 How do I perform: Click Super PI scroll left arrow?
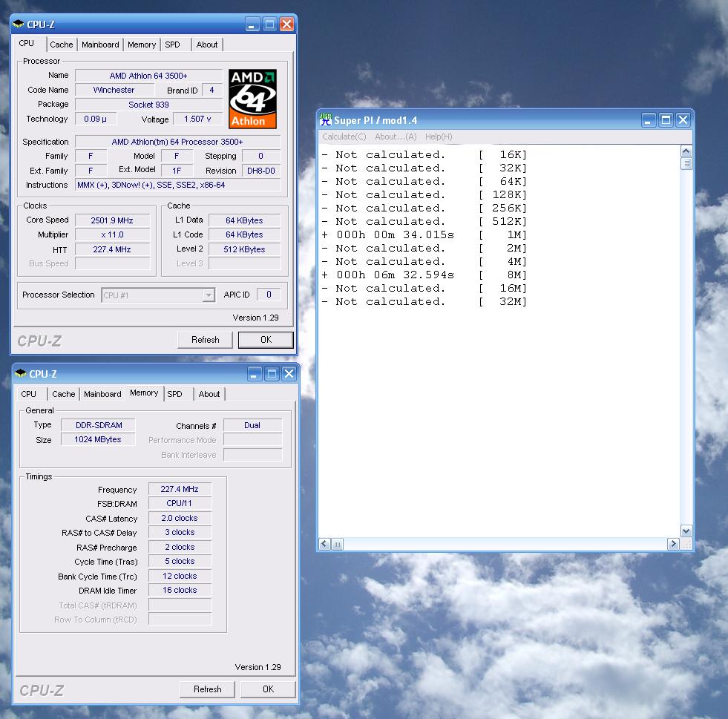pyautogui.click(x=325, y=544)
